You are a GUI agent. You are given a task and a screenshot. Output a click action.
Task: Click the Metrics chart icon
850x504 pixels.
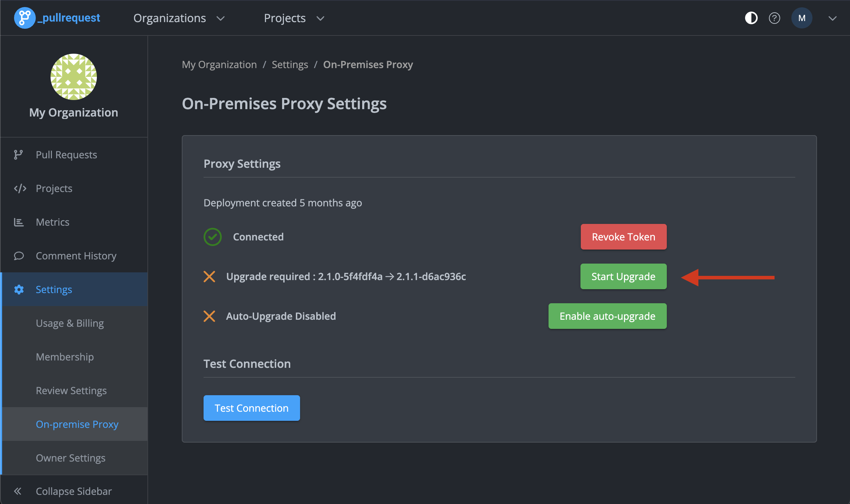point(19,222)
